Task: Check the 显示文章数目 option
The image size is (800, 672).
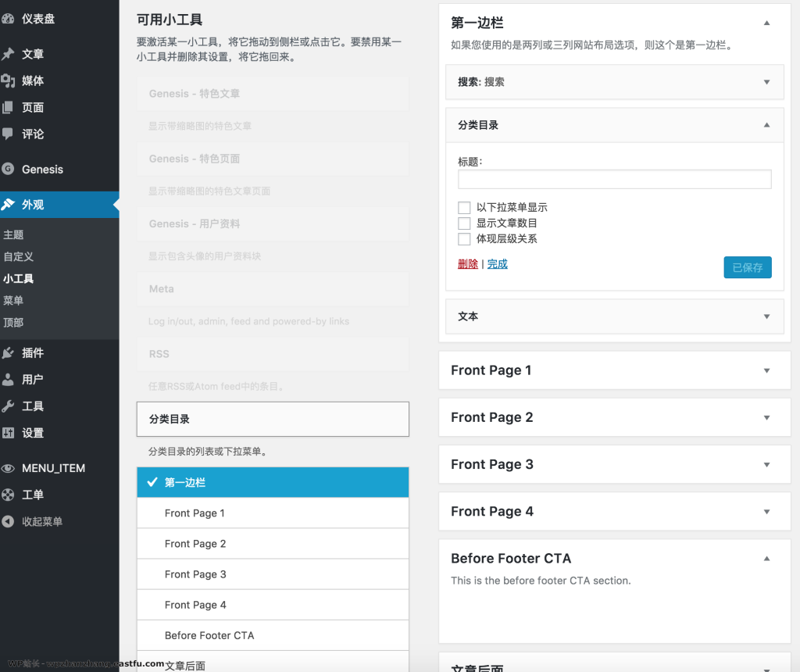Action: click(464, 223)
